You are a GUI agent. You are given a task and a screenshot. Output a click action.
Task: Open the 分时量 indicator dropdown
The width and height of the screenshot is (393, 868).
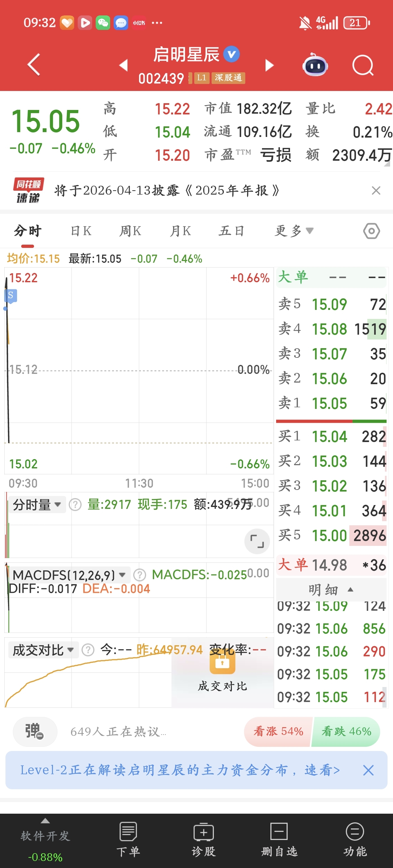(x=37, y=504)
